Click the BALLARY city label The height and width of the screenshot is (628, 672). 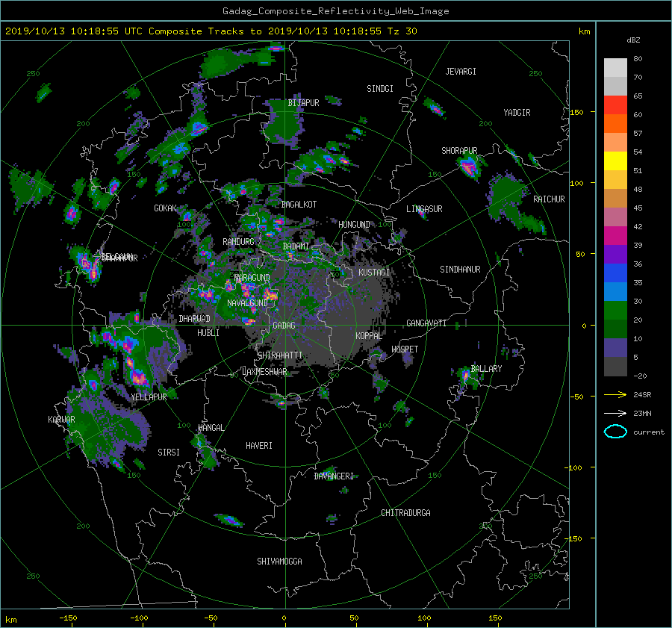(486, 369)
